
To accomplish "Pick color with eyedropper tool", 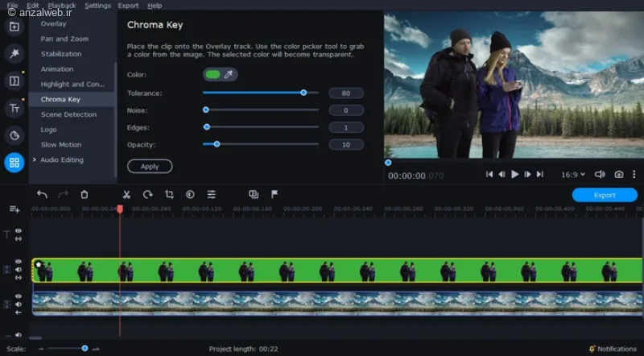I will coord(229,74).
